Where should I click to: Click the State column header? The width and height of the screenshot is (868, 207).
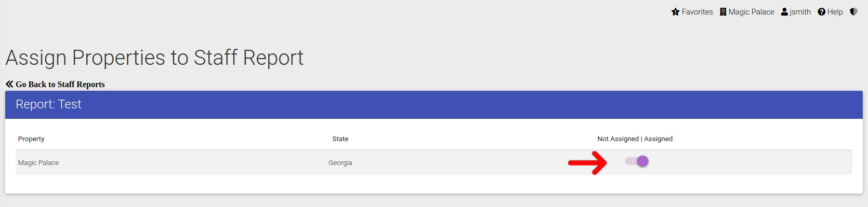pyautogui.click(x=340, y=139)
